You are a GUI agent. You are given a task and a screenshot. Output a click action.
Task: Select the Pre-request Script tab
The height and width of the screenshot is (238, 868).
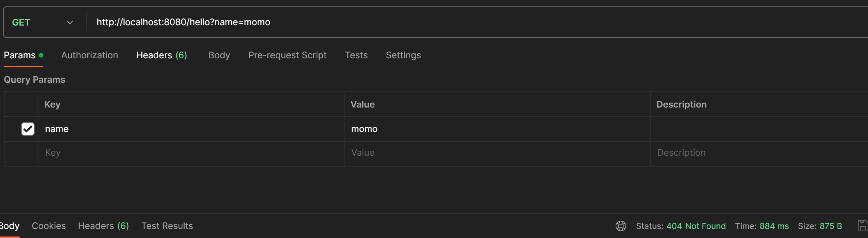[x=287, y=55]
